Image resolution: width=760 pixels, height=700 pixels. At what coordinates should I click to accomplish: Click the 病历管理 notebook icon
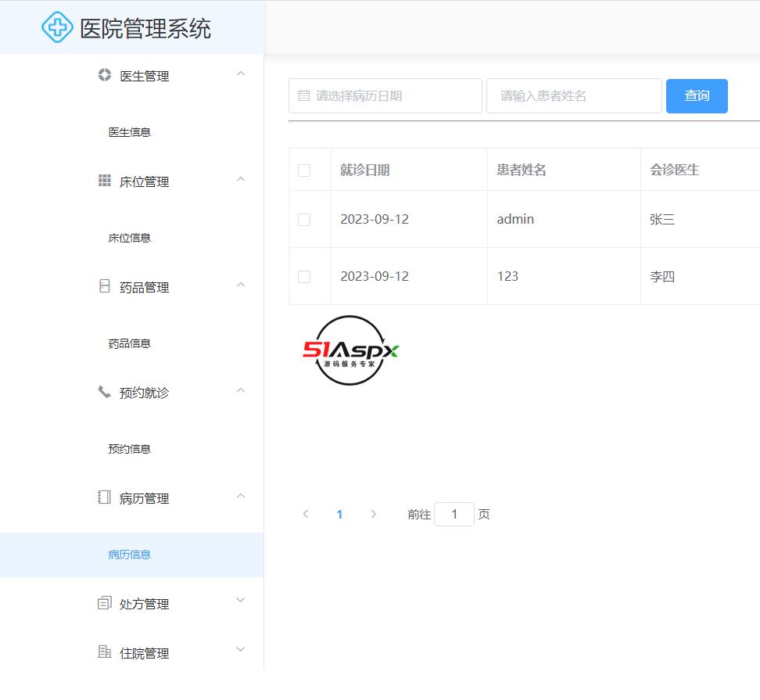(x=104, y=497)
